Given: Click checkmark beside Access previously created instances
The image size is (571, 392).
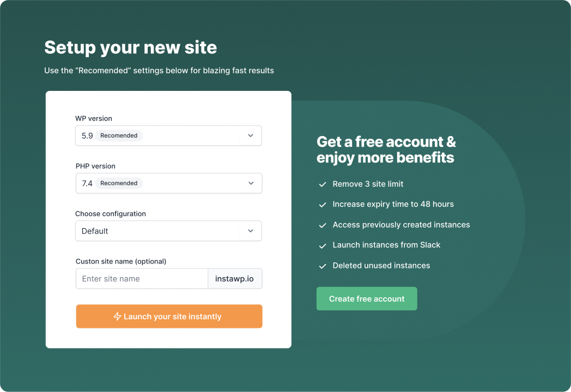Looking at the screenshot, I should coord(323,225).
